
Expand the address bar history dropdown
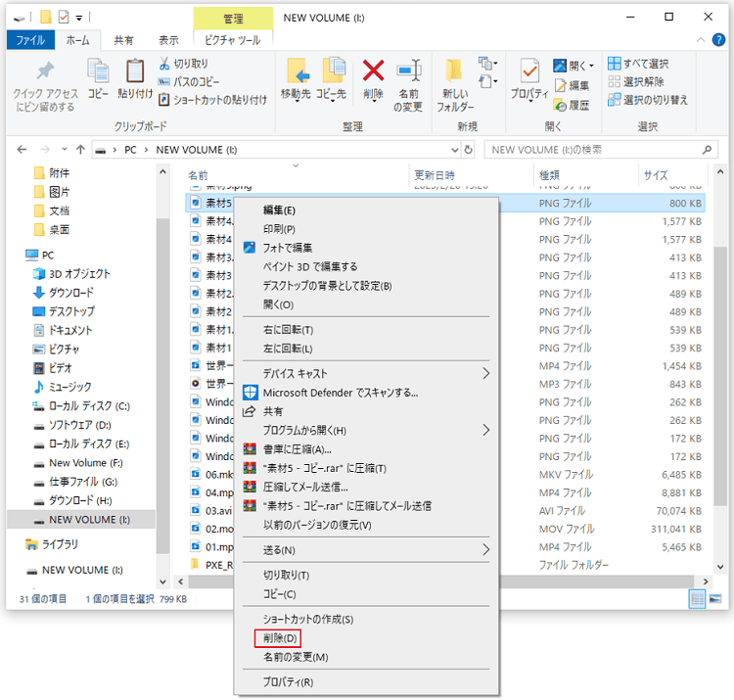(454, 150)
